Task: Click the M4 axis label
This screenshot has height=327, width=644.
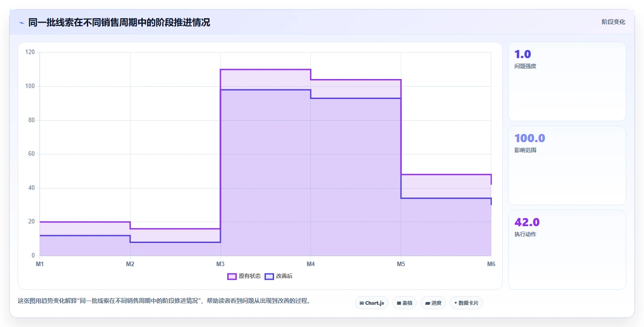Action: click(x=310, y=264)
